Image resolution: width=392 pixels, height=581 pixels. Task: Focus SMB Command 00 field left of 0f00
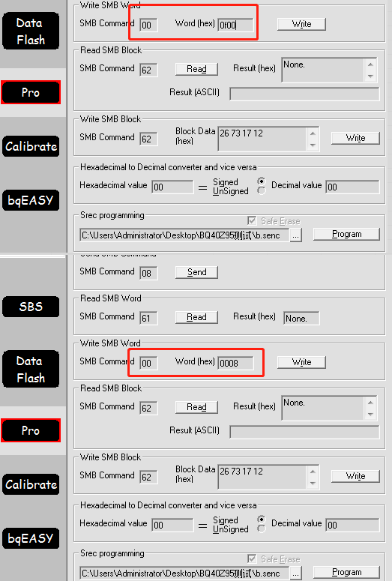(x=148, y=25)
